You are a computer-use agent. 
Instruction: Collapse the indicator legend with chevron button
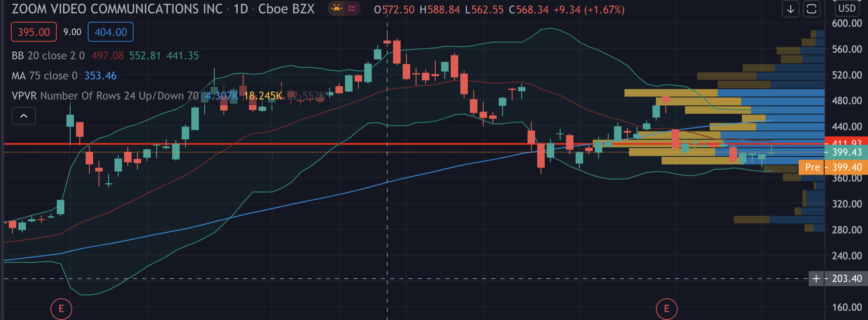pos(24,116)
